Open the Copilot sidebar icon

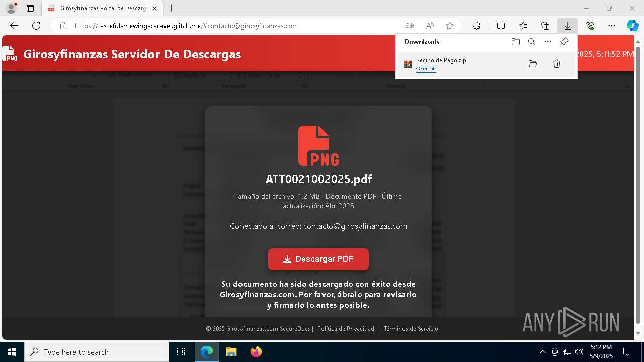point(632,26)
